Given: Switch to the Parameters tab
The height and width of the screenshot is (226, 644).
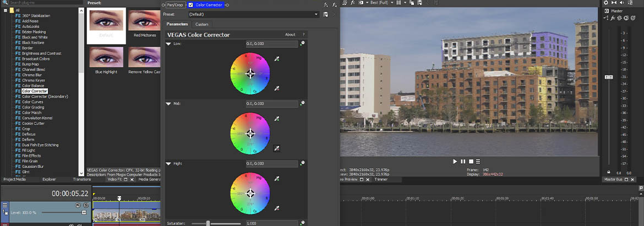Looking at the screenshot, I should click(177, 24).
